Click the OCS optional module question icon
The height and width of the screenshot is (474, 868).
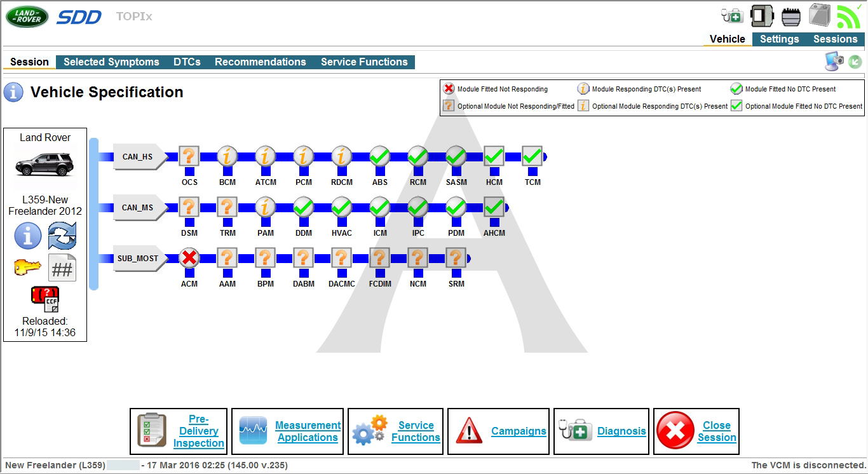[189, 156]
